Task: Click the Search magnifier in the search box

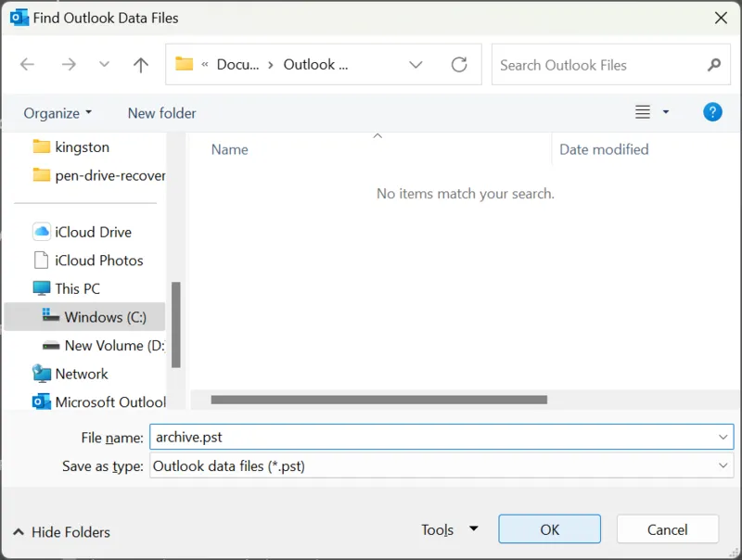Action: (713, 65)
